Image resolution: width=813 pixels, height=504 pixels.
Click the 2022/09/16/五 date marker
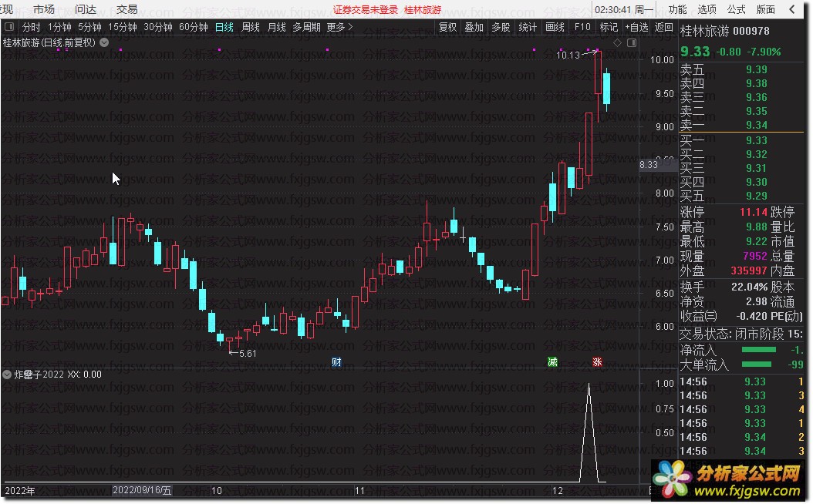point(142,490)
